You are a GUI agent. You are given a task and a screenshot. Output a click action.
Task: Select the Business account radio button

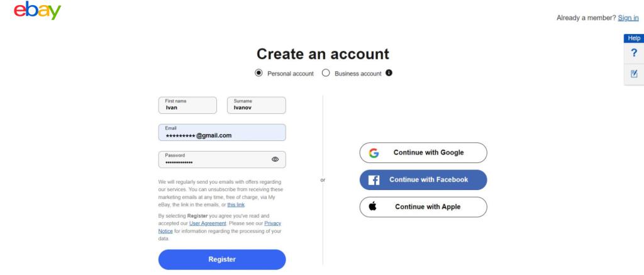click(326, 73)
